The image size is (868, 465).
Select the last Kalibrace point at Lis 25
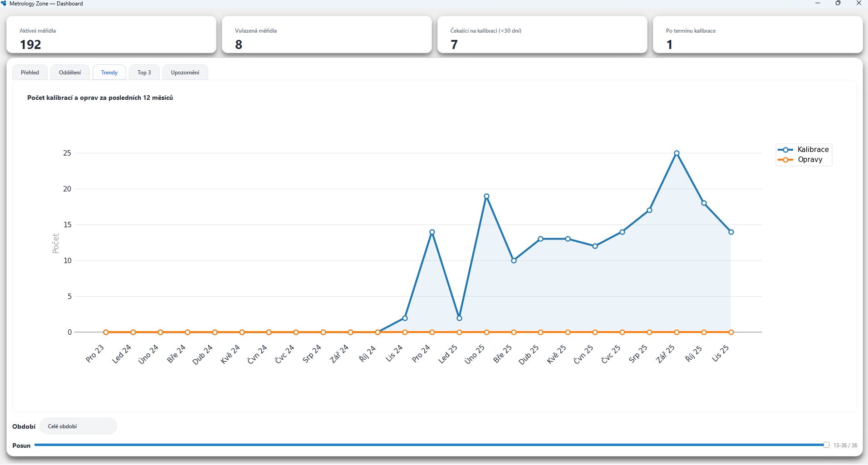[731, 232]
